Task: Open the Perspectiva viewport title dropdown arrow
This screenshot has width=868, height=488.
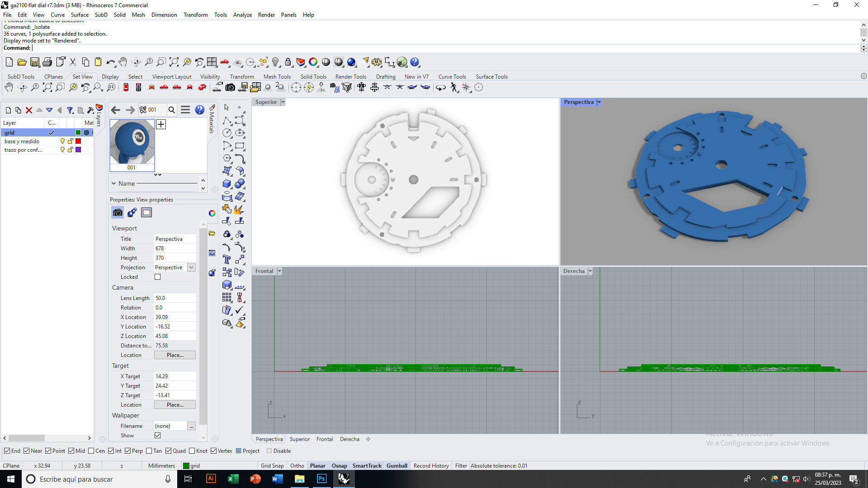Action: 599,102
